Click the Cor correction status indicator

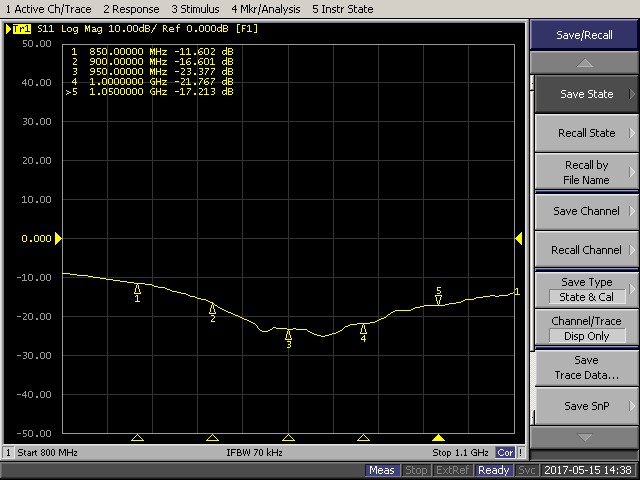[x=506, y=453]
